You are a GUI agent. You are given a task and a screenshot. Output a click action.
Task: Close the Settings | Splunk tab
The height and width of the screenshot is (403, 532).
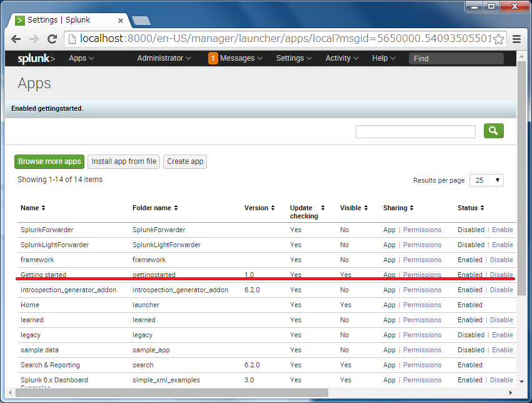(121, 21)
